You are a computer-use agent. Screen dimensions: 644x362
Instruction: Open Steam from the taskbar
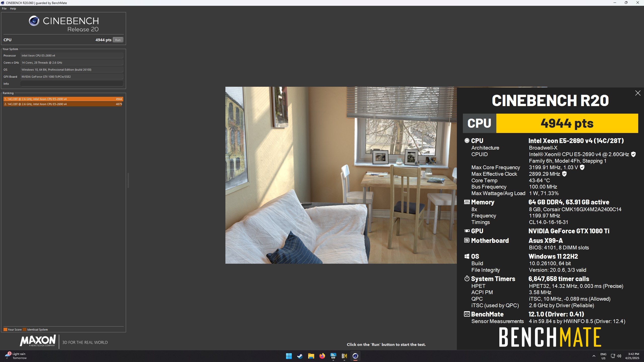(x=300, y=356)
